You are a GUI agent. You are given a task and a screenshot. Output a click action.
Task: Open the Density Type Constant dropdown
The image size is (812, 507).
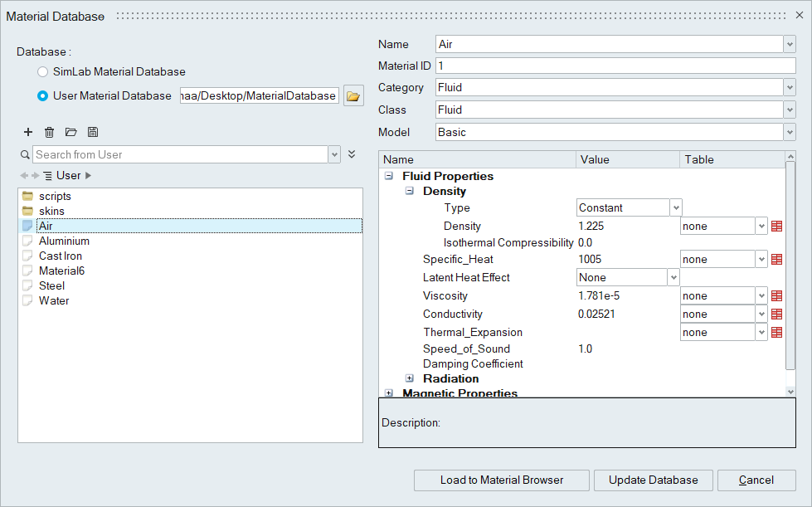(676, 208)
